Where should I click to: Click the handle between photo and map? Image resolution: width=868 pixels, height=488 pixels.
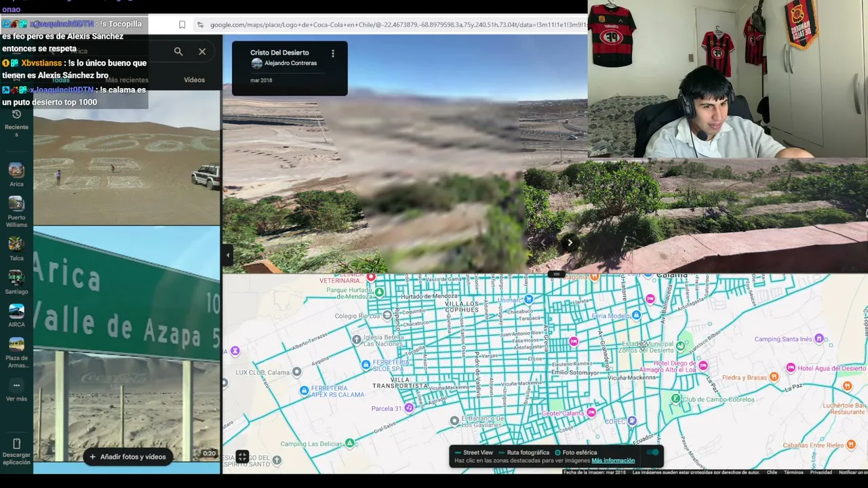pos(555,274)
